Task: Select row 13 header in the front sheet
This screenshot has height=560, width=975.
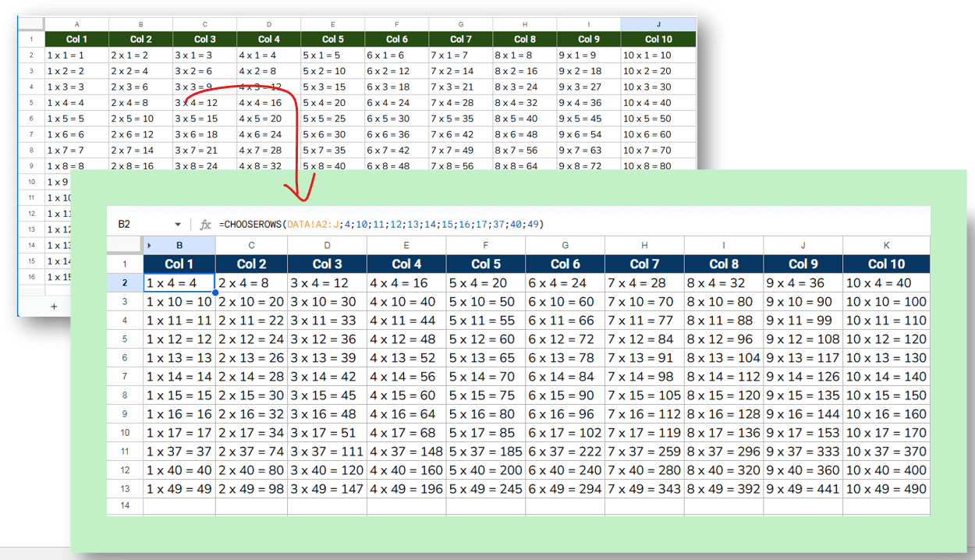Action: tap(125, 489)
